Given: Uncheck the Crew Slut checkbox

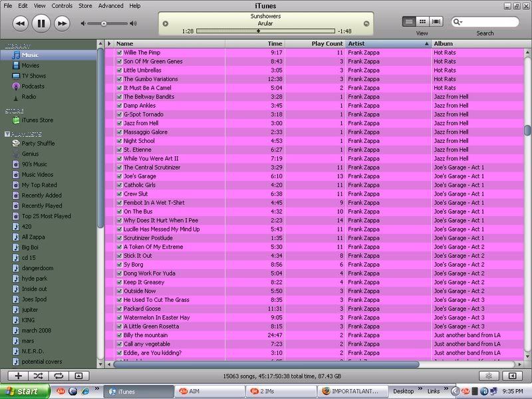Looking at the screenshot, I should point(120,194).
